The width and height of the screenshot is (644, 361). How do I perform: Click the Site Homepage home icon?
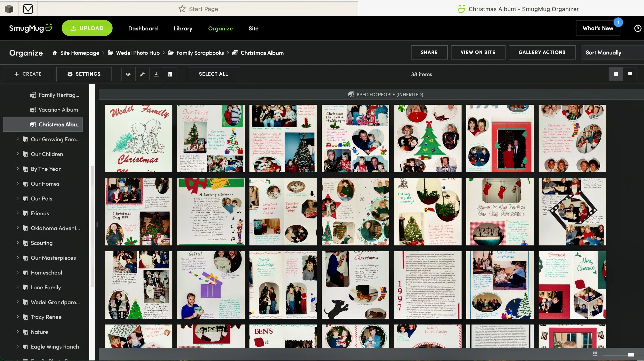click(55, 53)
